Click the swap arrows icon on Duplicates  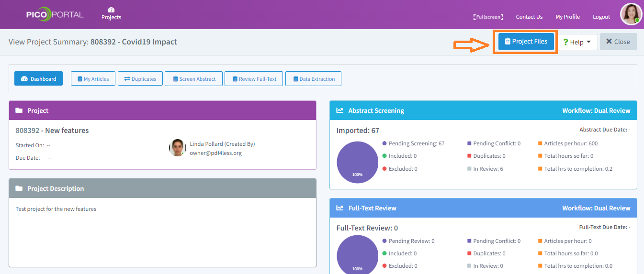(127, 79)
